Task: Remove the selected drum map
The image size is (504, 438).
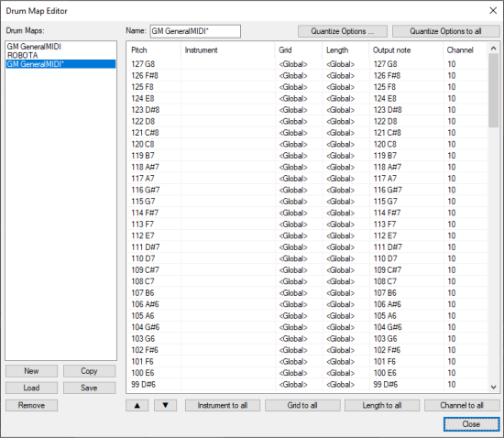Action: pos(31,405)
